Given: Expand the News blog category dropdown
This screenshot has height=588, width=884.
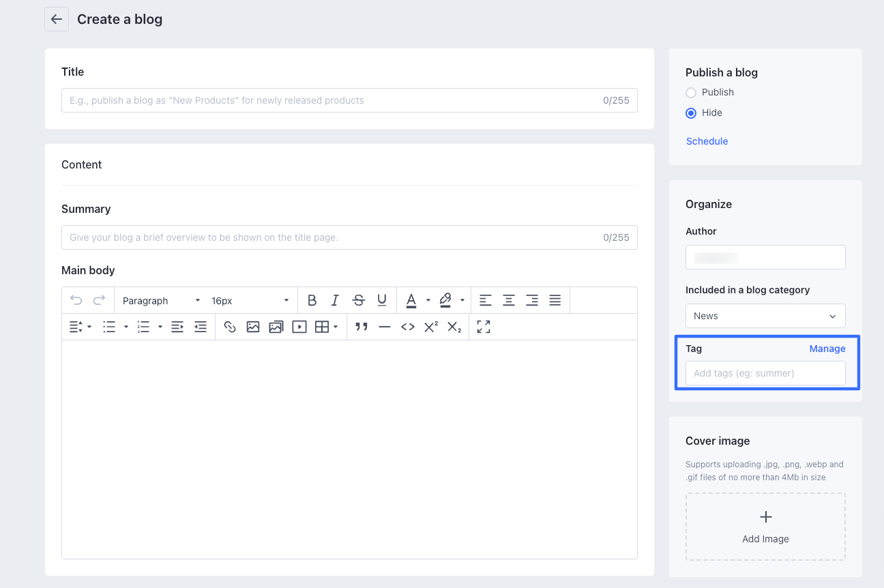Looking at the screenshot, I should click(765, 316).
